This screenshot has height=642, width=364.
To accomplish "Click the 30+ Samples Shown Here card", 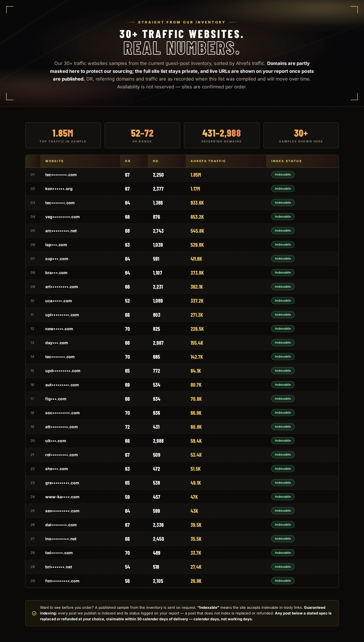I will click(x=301, y=135).
